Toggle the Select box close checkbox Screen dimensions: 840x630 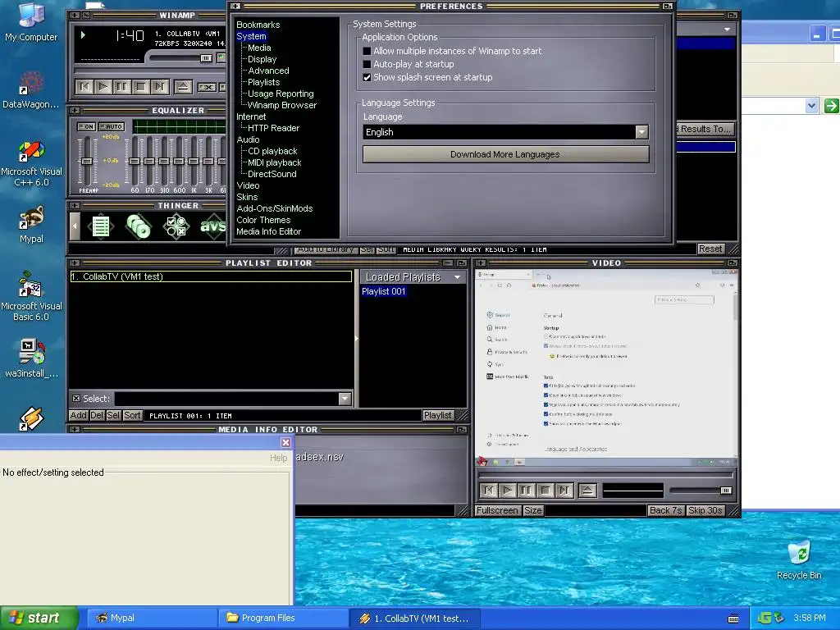click(x=76, y=399)
